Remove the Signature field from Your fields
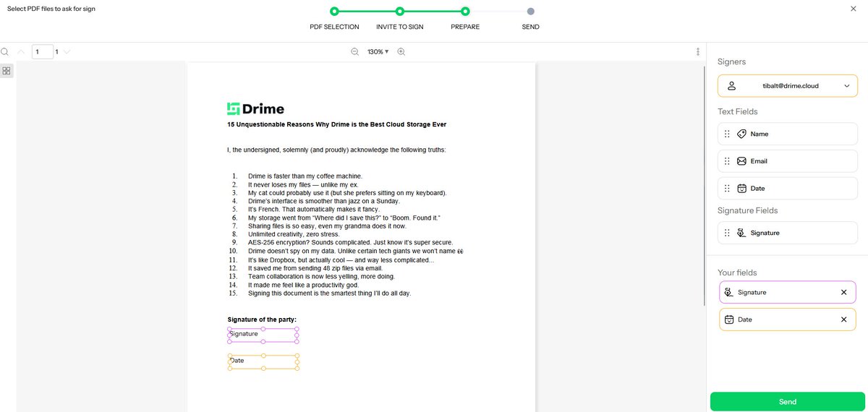This screenshot has height=412, width=868. point(843,292)
